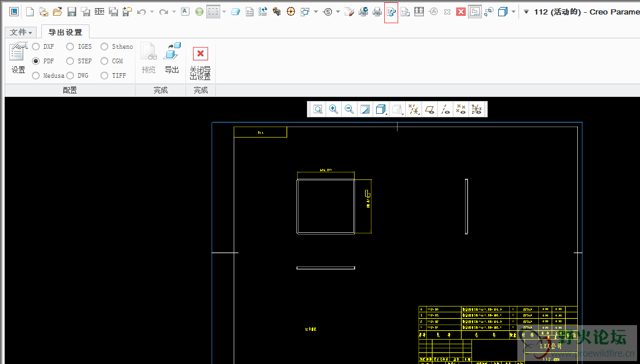Click the 预览 preview button
This screenshot has width=640, height=364.
[x=149, y=58]
